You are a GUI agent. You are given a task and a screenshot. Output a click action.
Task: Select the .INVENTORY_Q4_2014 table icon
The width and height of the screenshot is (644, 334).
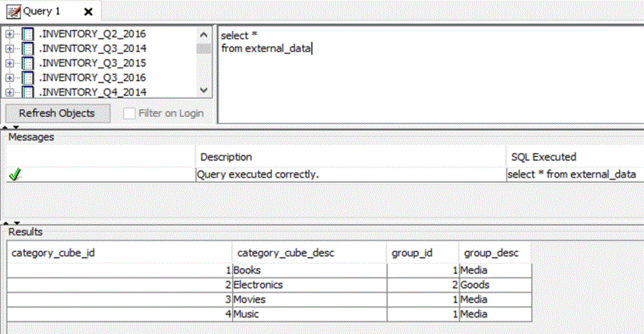(x=27, y=92)
